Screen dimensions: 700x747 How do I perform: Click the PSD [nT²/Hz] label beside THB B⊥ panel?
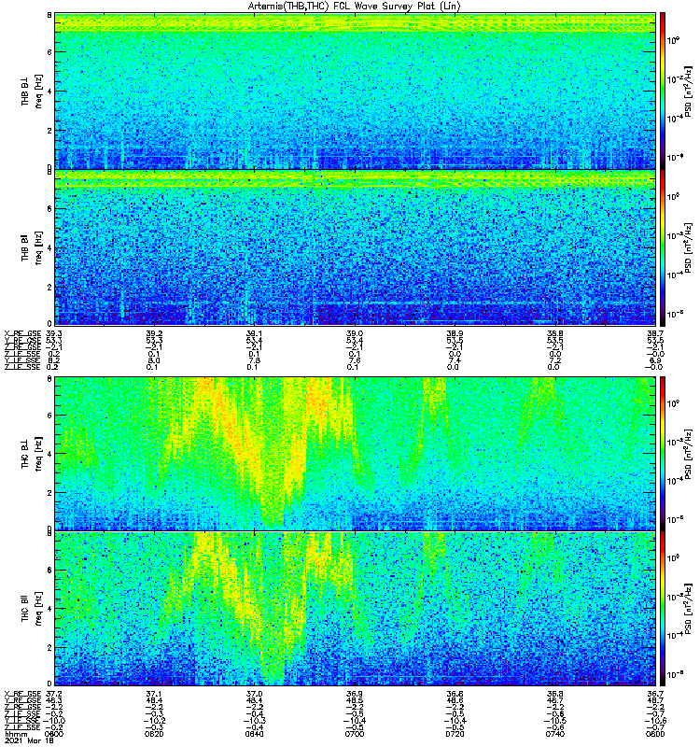pos(688,91)
